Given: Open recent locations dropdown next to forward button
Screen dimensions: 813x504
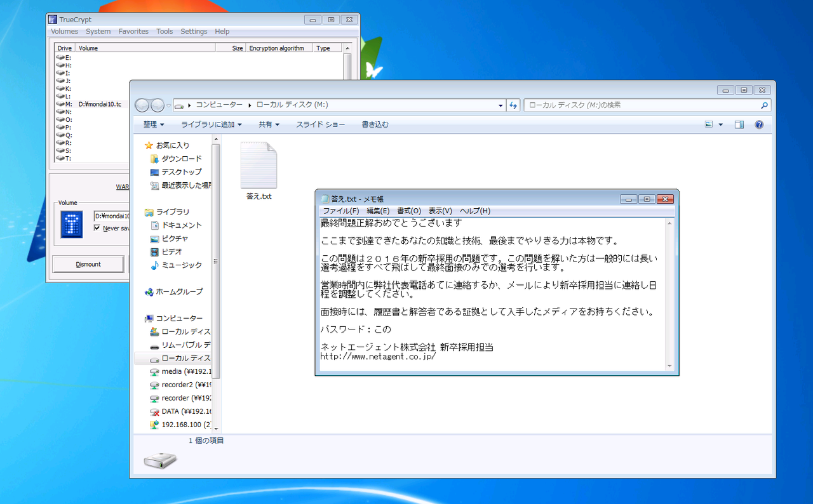Looking at the screenshot, I should point(169,105).
